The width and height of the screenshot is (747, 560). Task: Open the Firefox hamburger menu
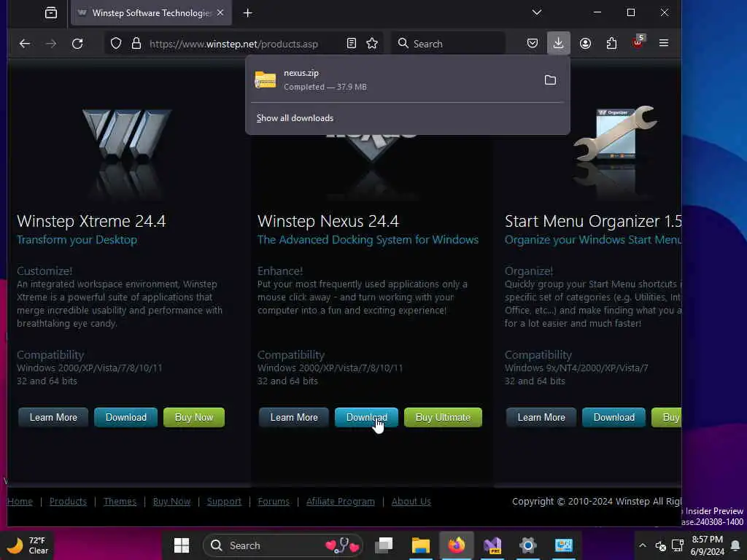point(664,43)
